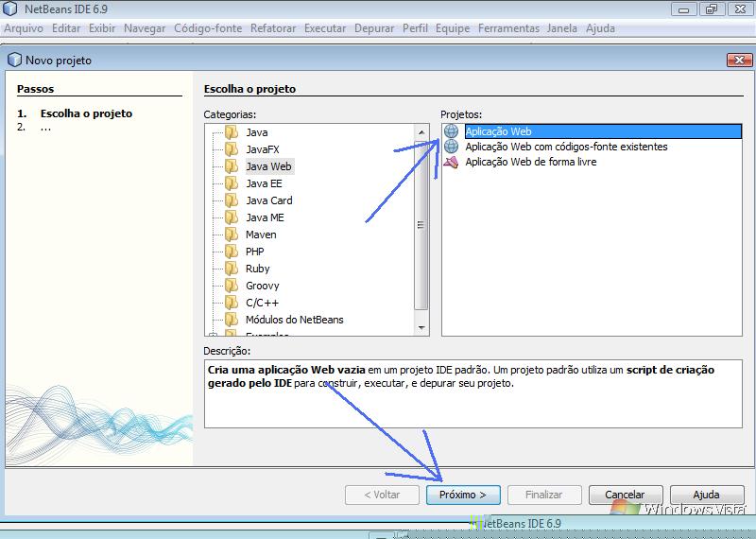Open the Código-fonte menu
The width and height of the screenshot is (756, 539).
208,28
